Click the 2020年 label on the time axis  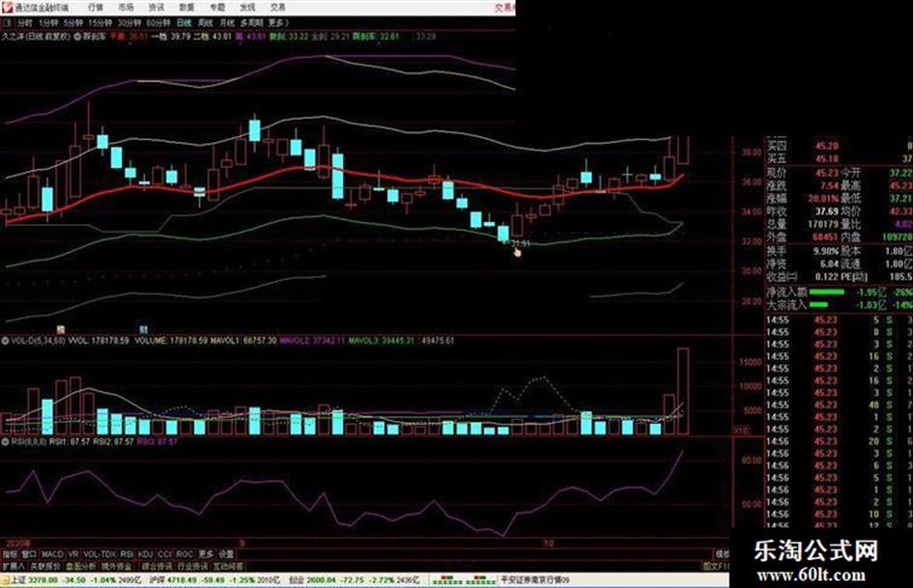(16, 544)
